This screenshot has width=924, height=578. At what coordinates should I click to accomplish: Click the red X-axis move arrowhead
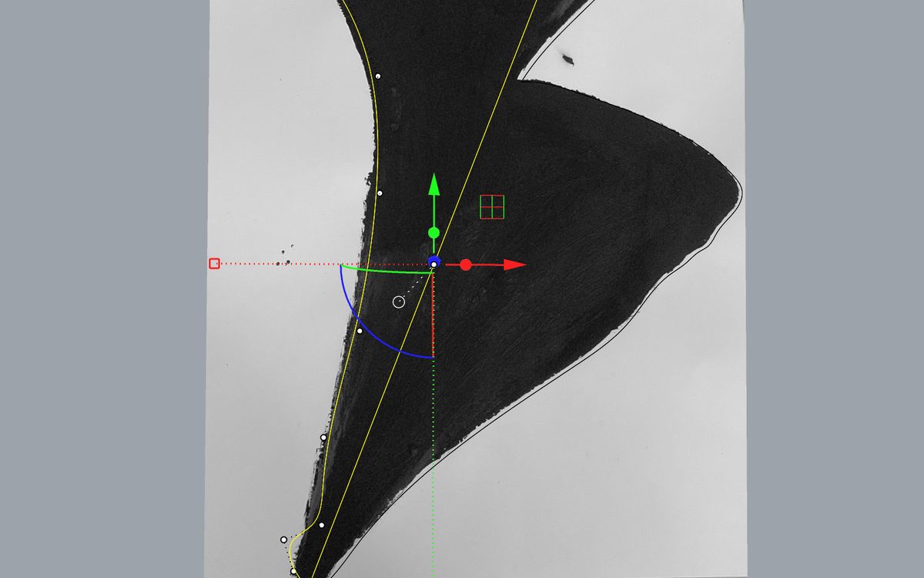(x=515, y=264)
